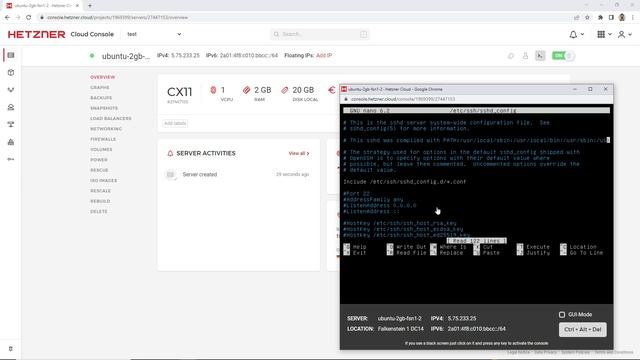640x360 pixels.
Task: Click the browser back arrow
Action: point(7,18)
